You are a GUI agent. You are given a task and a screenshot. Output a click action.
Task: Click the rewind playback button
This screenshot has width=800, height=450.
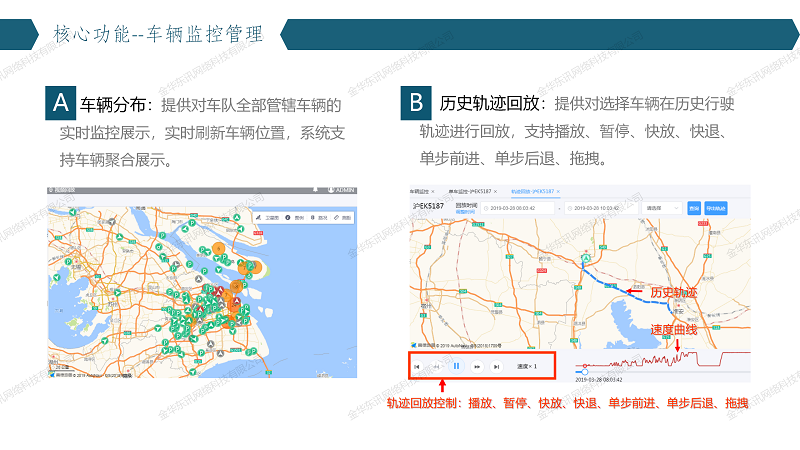[436, 367]
